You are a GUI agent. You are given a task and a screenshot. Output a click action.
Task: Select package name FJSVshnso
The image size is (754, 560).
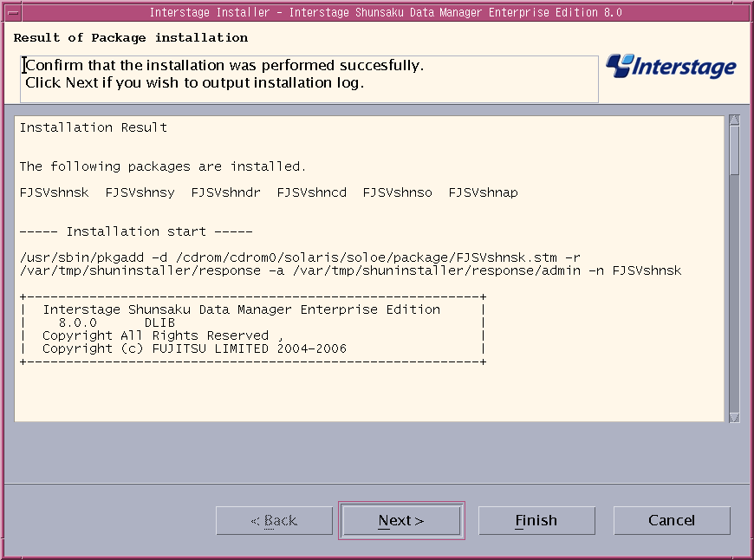pos(397,192)
